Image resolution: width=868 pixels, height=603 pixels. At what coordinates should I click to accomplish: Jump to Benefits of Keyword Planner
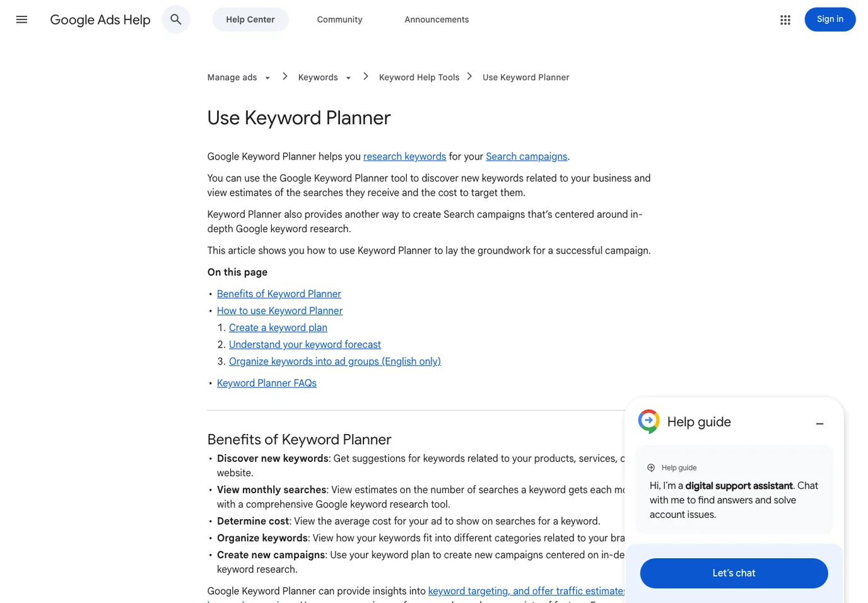[279, 294]
